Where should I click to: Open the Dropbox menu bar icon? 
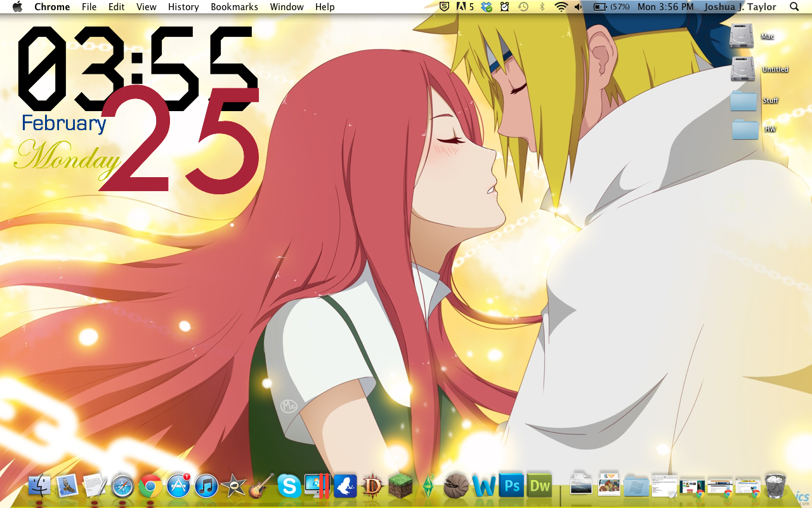coord(487,7)
